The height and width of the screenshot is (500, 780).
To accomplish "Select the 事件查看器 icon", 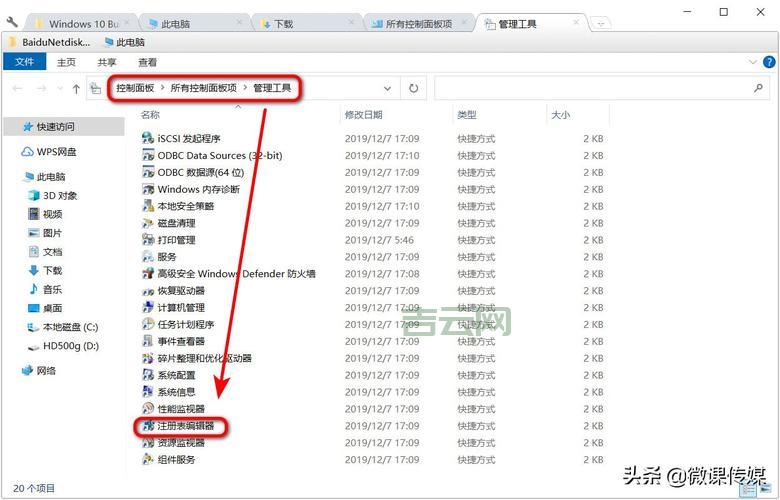I will click(x=148, y=341).
